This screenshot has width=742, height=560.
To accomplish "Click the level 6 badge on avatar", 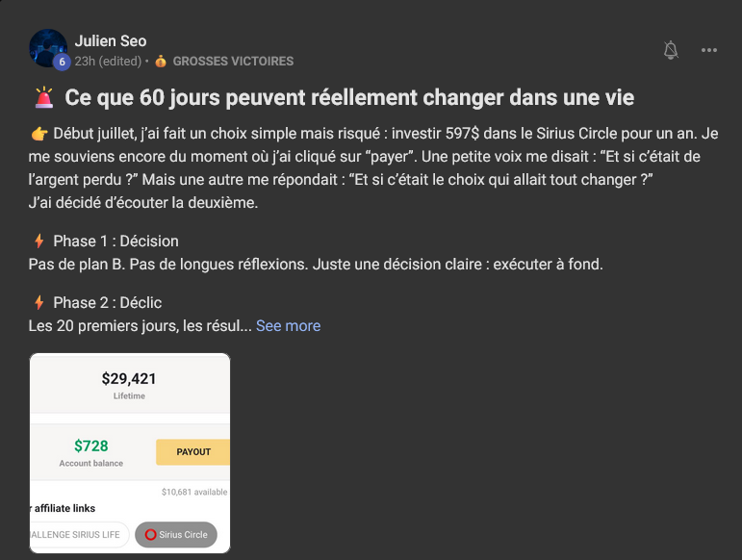I will (x=61, y=62).
